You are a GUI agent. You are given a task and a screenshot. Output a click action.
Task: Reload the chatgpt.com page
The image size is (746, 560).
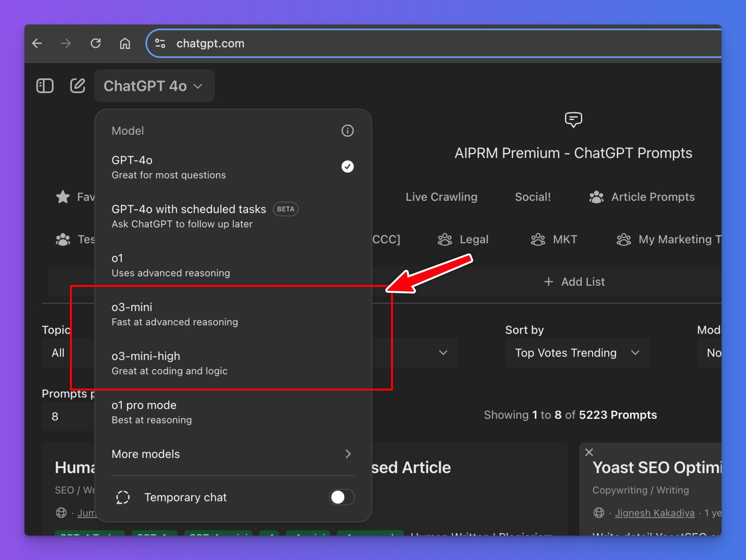[x=96, y=43]
